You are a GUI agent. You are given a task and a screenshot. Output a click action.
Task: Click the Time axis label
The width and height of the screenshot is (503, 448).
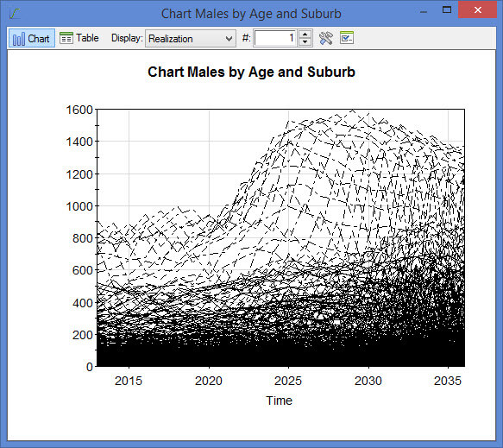[x=279, y=401]
